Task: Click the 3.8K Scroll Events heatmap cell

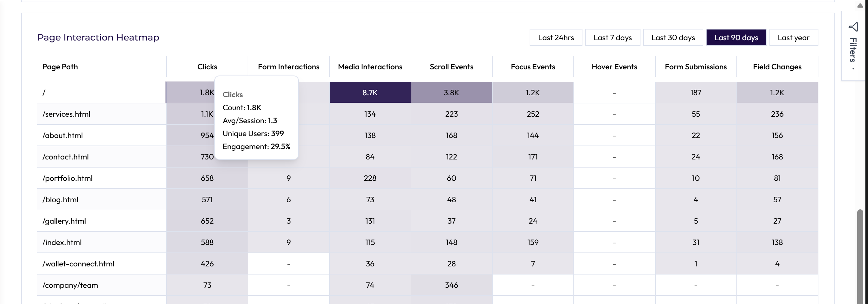Action: pyautogui.click(x=451, y=92)
